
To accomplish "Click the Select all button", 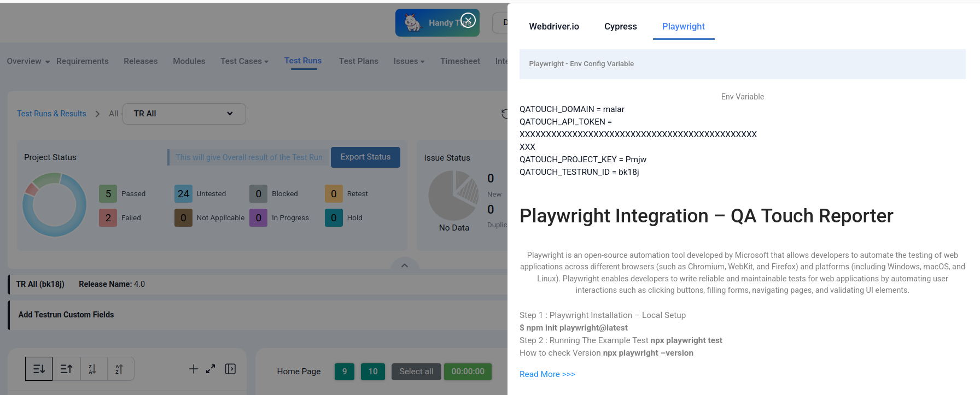I will (x=416, y=372).
